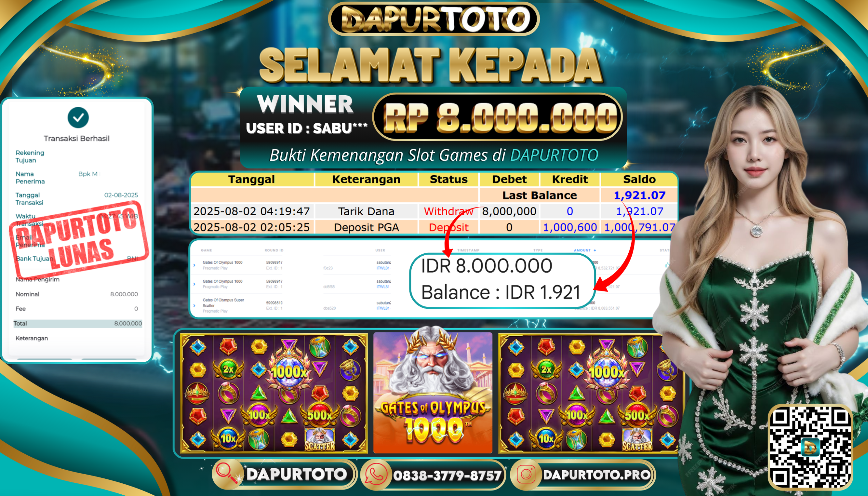Click the Saldo column header
Screen dimensions: 868x496
[x=639, y=179]
